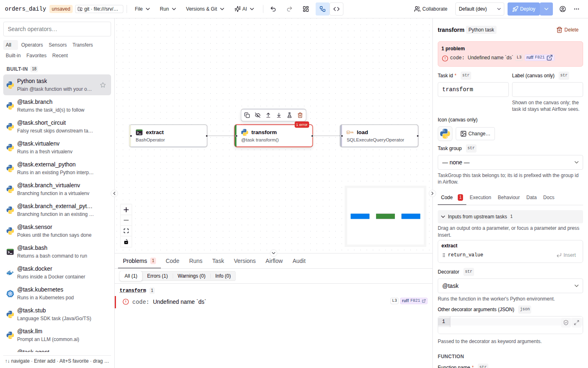Open the user account icon

[x=563, y=9]
